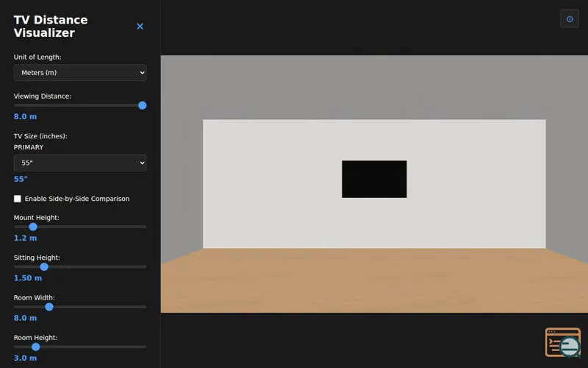
Task: Click the 3.0 m room height value
Action: coord(25,358)
